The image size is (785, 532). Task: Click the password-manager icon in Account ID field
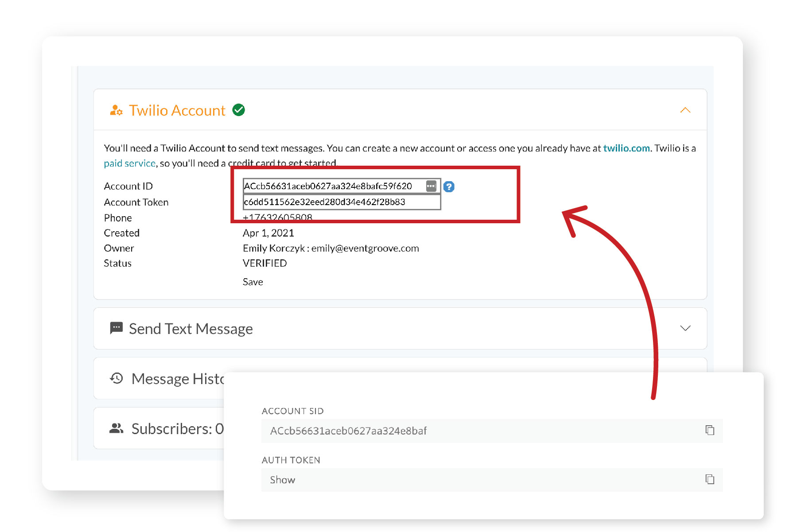point(431,186)
